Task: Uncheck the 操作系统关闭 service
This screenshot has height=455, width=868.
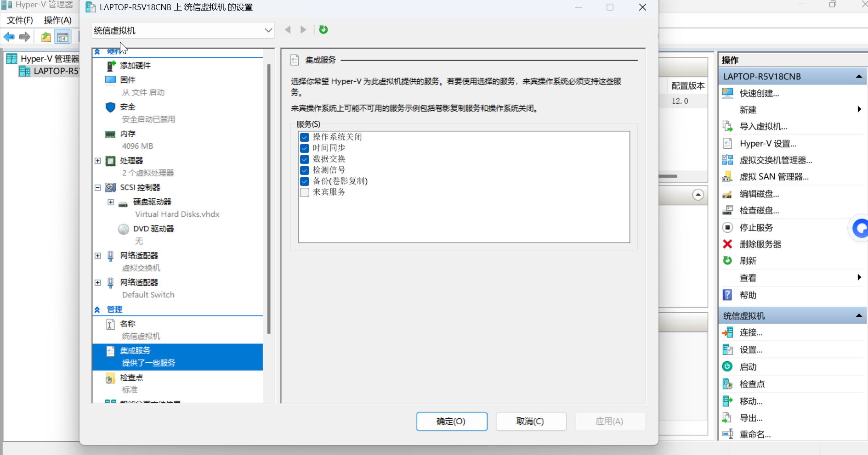Action: [304, 137]
